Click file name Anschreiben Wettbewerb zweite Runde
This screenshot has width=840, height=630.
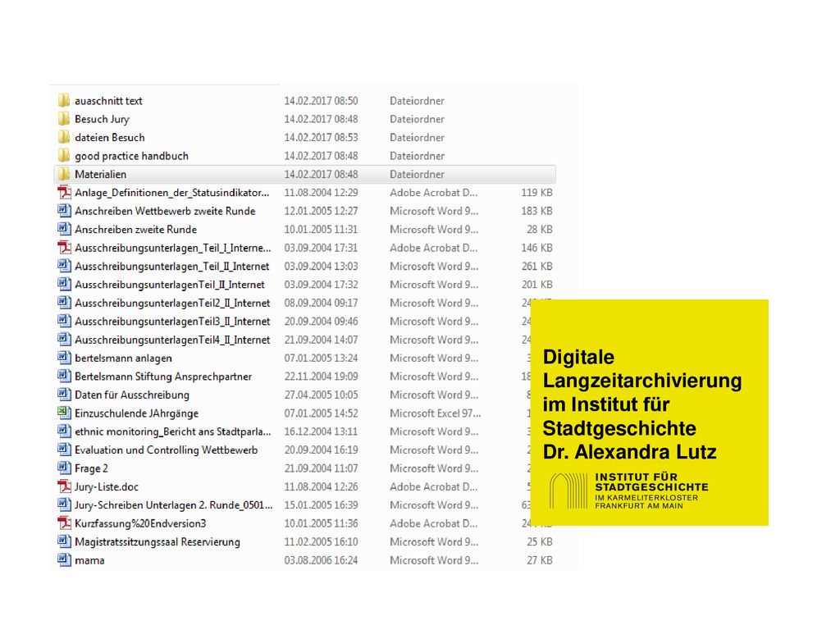pos(165,211)
